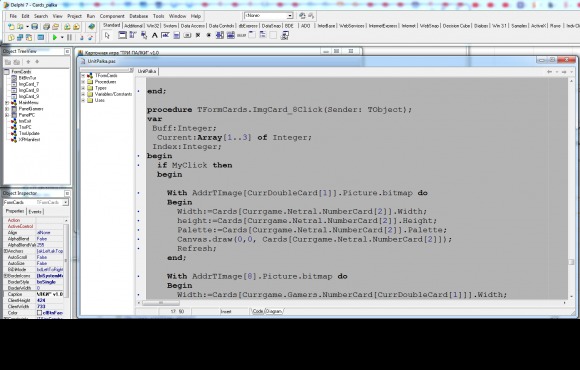580x370 pixels.
Task: Switch to the Events tab
Action: [35, 212]
